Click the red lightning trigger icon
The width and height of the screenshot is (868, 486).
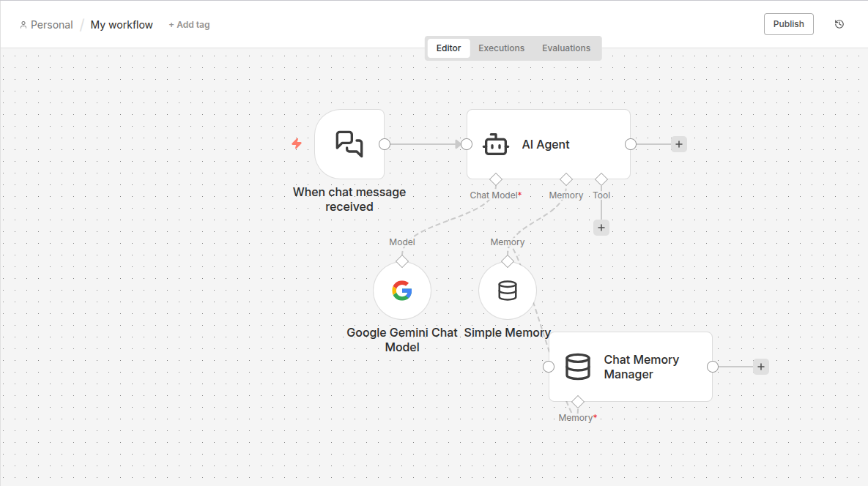coord(297,143)
